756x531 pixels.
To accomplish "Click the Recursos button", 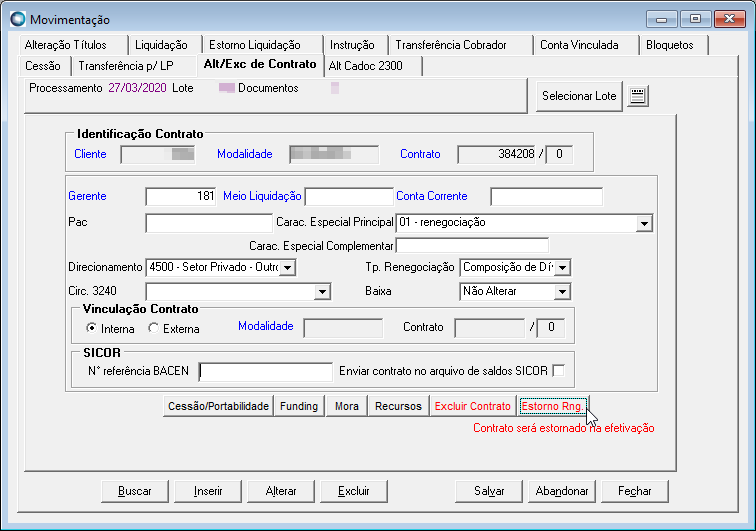I will coord(398,406).
